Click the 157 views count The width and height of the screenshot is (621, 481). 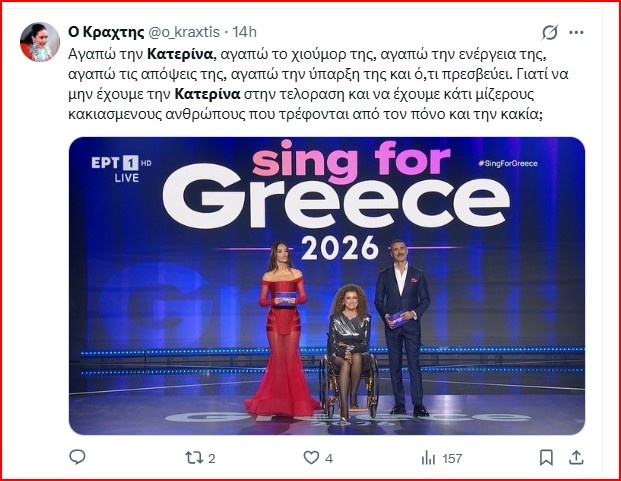click(x=452, y=459)
